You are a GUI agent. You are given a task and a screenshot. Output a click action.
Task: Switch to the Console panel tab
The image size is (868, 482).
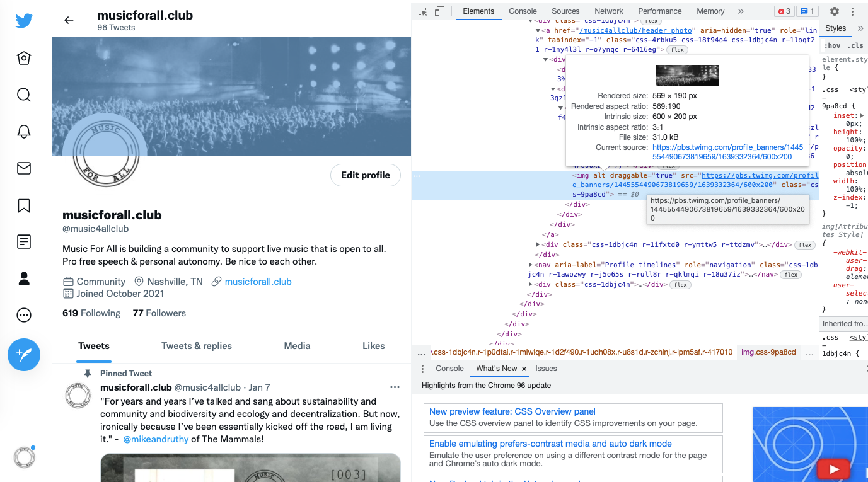(x=523, y=11)
